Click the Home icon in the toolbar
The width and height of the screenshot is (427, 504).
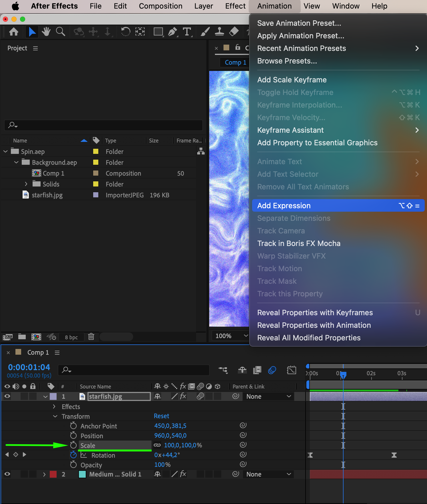pyautogui.click(x=14, y=31)
